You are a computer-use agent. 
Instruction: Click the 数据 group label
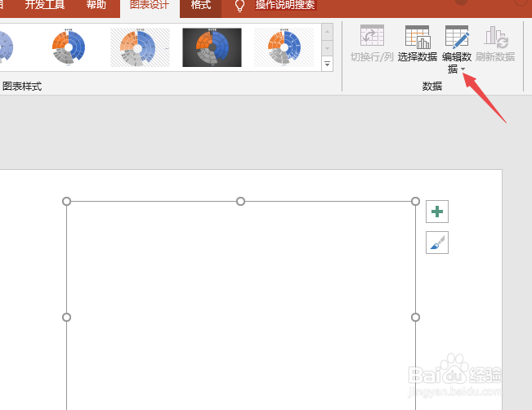click(x=432, y=86)
